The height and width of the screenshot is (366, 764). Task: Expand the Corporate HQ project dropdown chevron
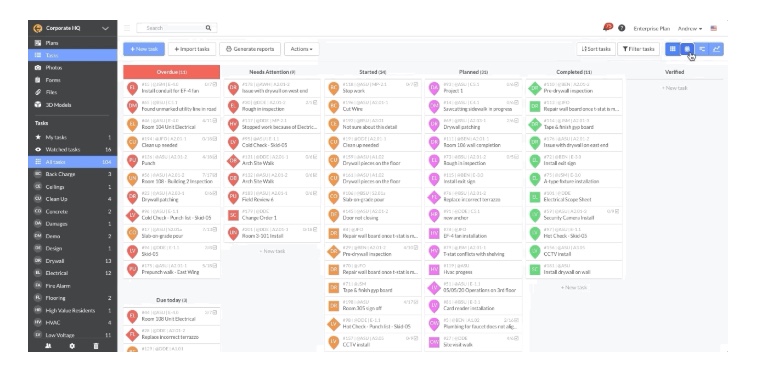(x=105, y=28)
